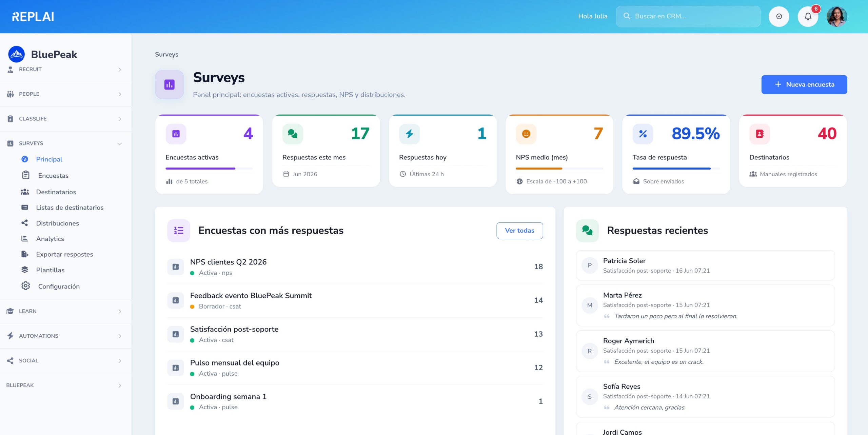Click the Ver todas button
The width and height of the screenshot is (868, 435).
tap(519, 231)
